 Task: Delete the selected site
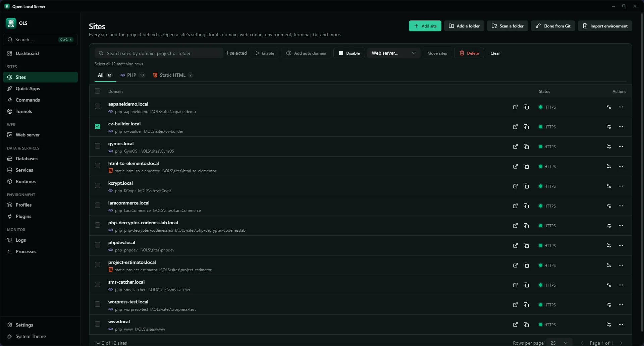[x=469, y=53]
